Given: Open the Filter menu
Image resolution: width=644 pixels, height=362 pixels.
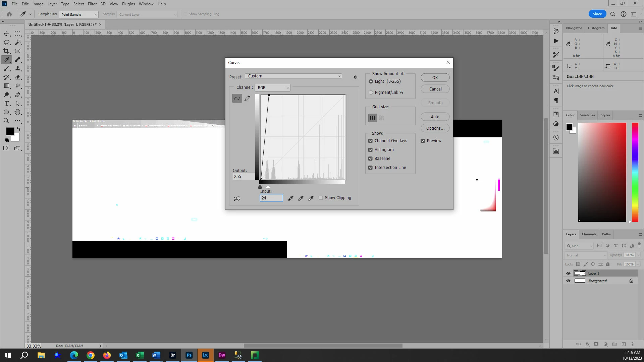Looking at the screenshot, I should [92, 4].
